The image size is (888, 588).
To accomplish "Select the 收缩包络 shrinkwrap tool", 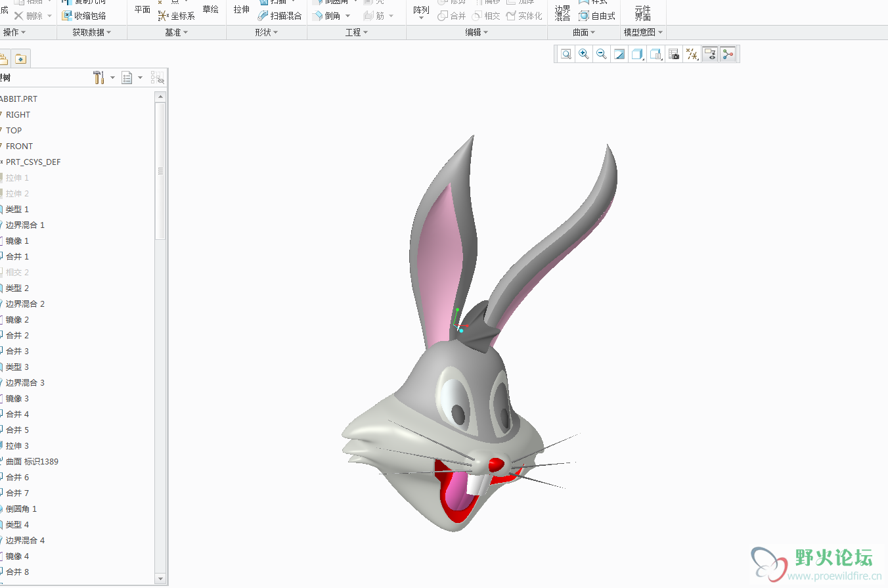I will click(x=84, y=16).
